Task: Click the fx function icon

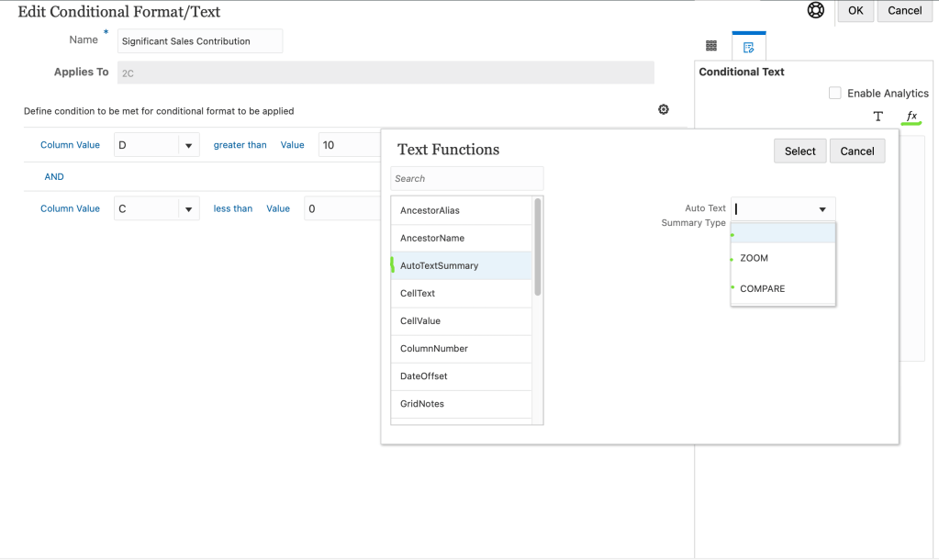Action: click(911, 116)
